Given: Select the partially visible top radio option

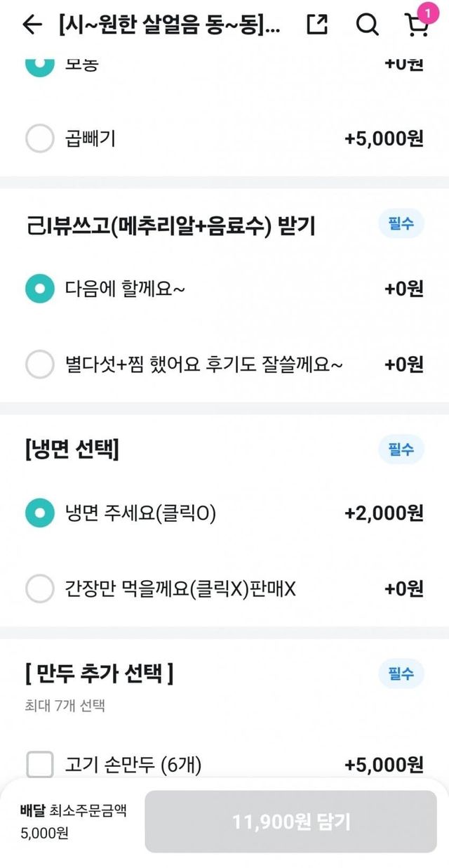Looking at the screenshot, I should coord(40,65).
